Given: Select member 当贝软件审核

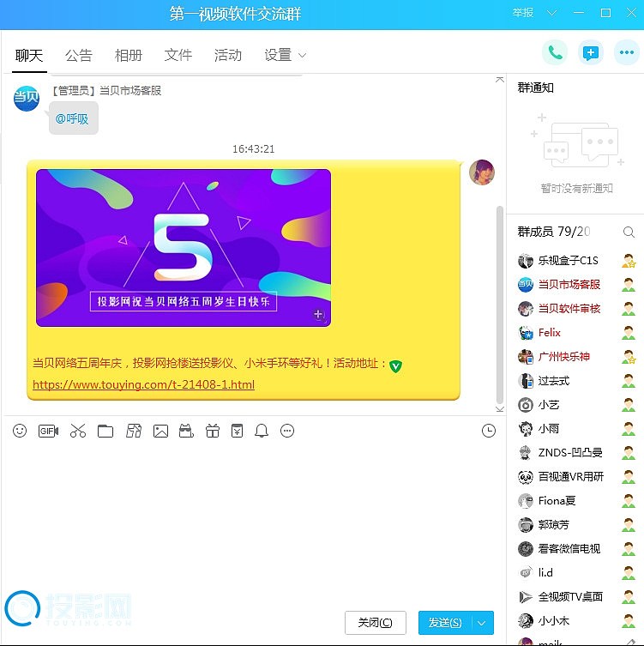Looking at the screenshot, I should [576, 309].
